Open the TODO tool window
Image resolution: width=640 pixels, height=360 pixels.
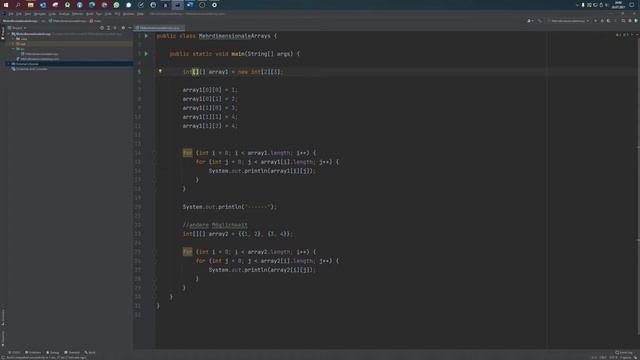pyautogui.click(x=15, y=352)
